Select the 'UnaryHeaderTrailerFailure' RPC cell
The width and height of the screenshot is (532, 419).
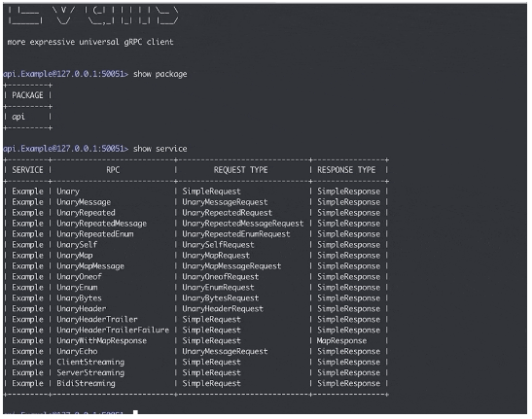113,331
